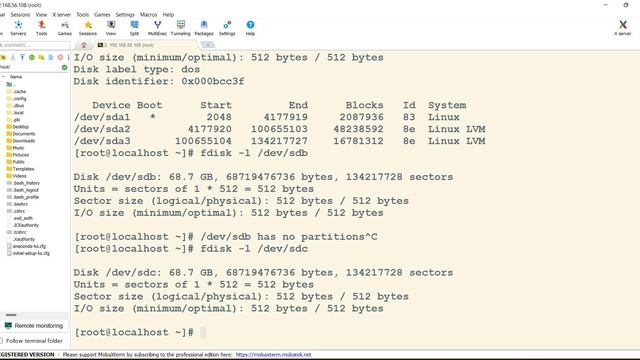The height and width of the screenshot is (360, 640).
Task: Select the anaconda-ks.cfg file
Action: 26,246
